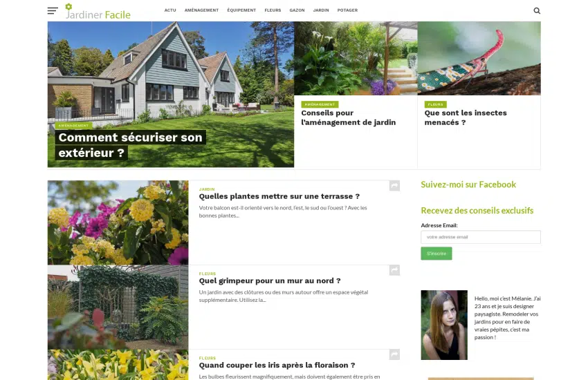Viewport: 588px width, 380px height.
Task: Open the POTAGER section
Action: [347, 10]
